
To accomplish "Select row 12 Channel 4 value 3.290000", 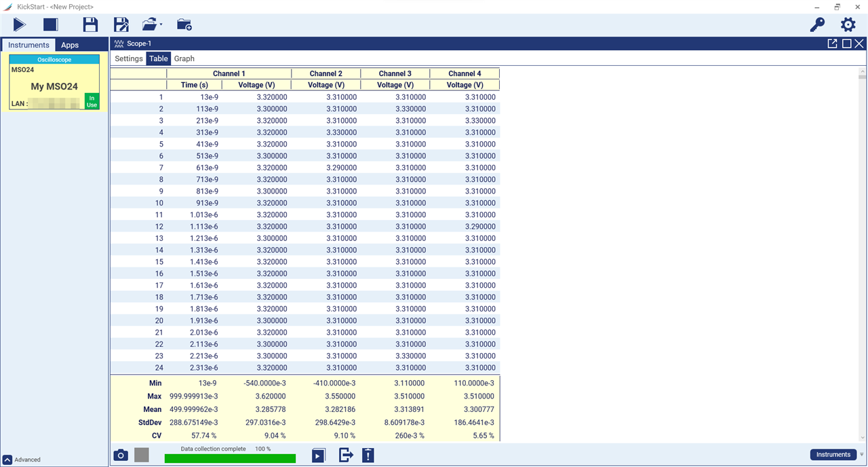I will [x=465, y=227].
